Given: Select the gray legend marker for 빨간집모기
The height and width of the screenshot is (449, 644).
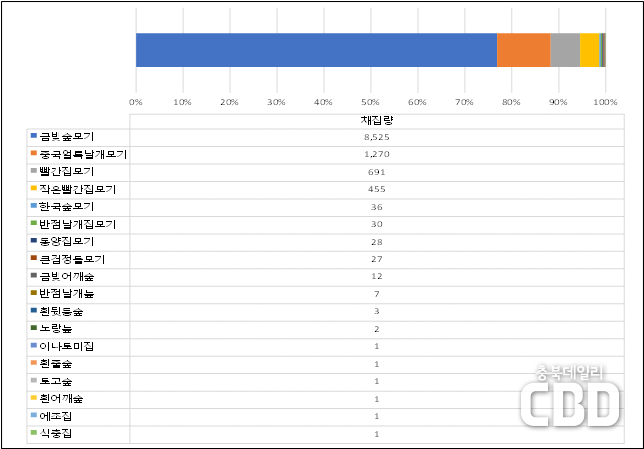Looking at the screenshot, I should (34, 171).
